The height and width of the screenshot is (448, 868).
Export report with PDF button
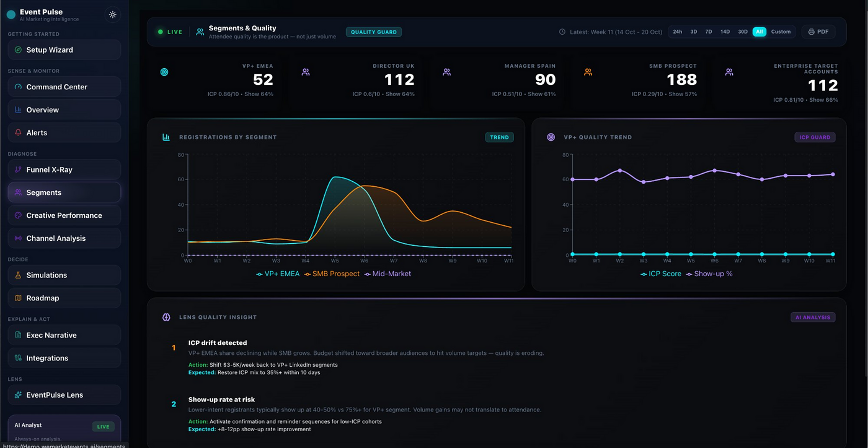pyautogui.click(x=818, y=32)
